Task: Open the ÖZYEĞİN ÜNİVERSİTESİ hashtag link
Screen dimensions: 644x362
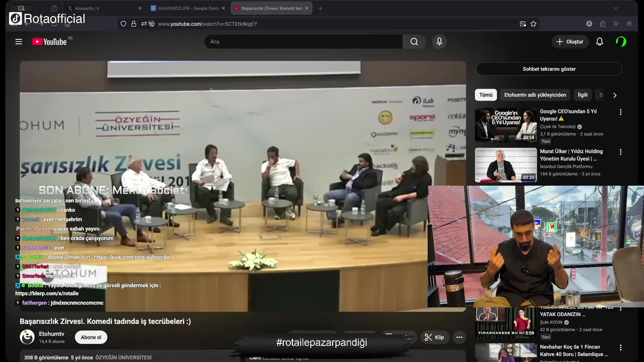Action: click(123, 357)
